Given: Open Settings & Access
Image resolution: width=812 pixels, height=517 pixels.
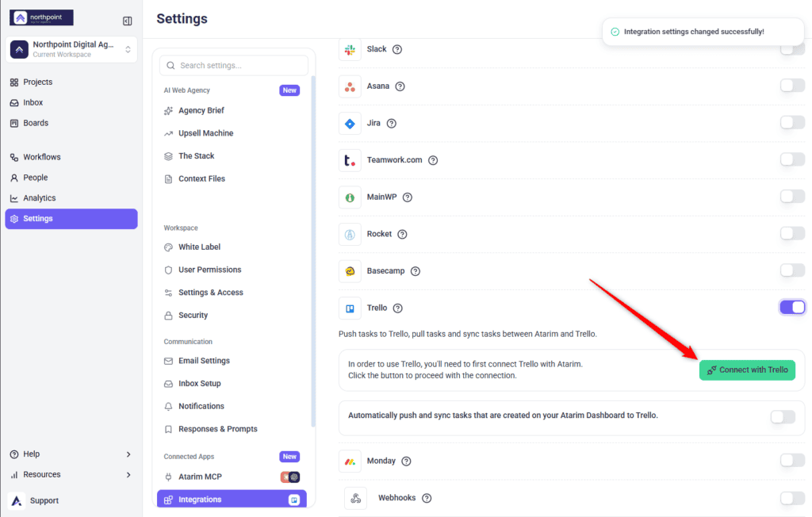Looking at the screenshot, I should 232,293.
